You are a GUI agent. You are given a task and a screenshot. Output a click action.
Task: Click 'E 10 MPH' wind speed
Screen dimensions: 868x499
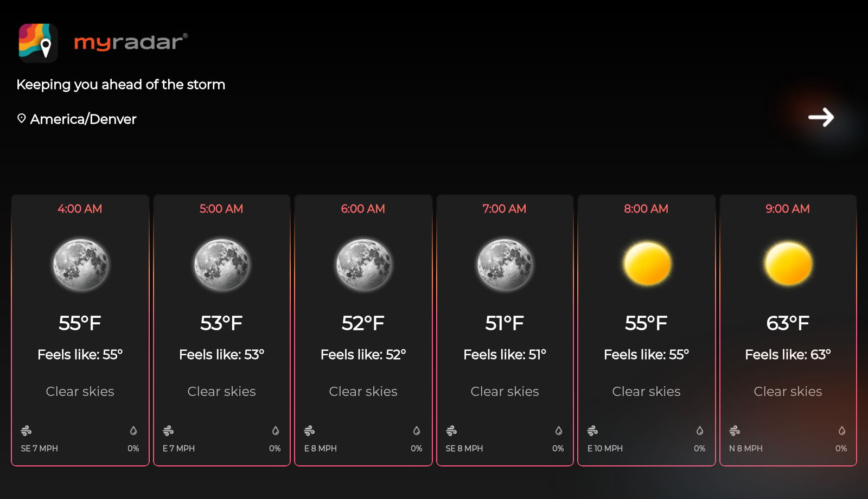click(x=605, y=449)
